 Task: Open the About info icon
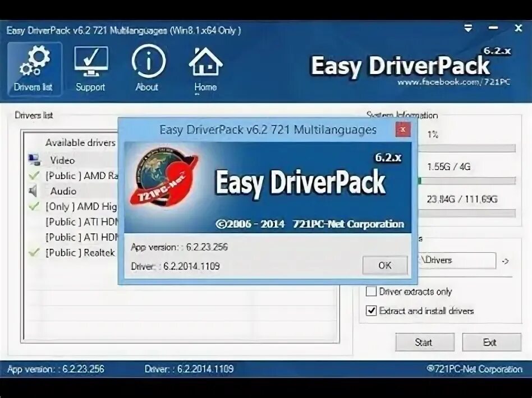[x=148, y=69]
